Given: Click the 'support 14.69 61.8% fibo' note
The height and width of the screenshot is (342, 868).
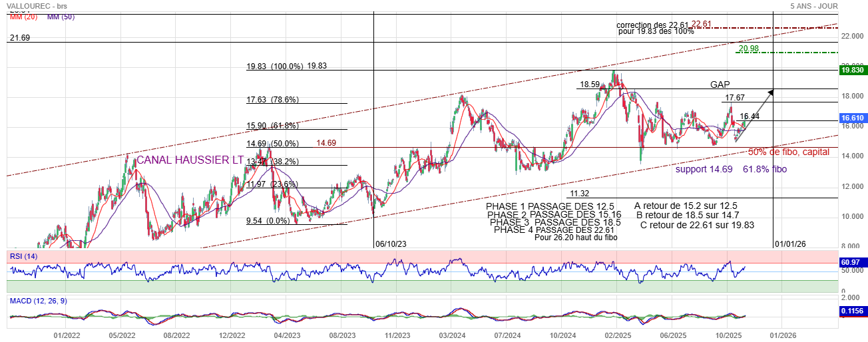Looking at the screenshot, I should coord(731,170).
